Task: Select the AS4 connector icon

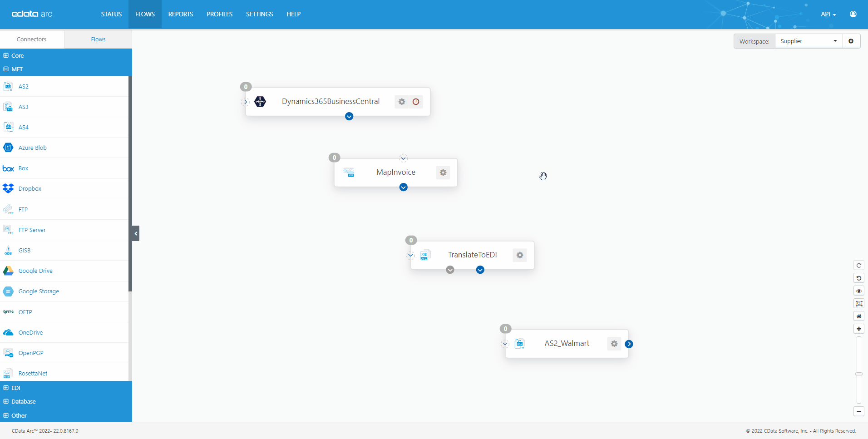Action: (x=8, y=127)
